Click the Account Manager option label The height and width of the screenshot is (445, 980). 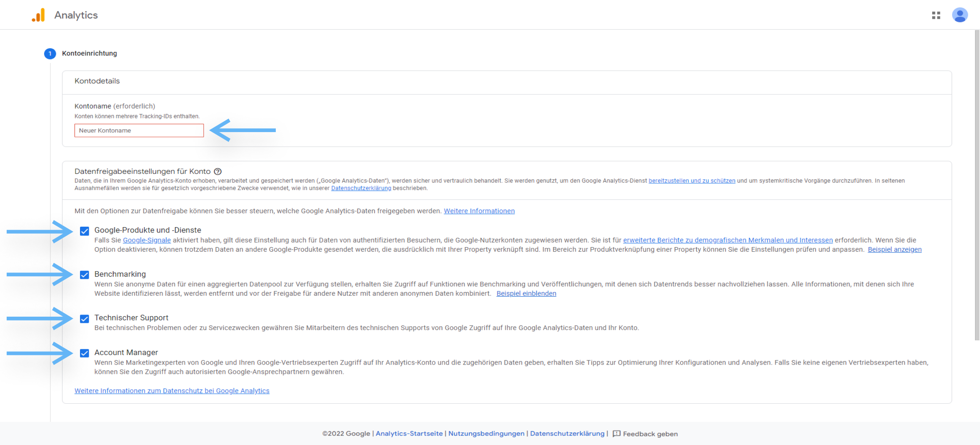pos(126,352)
